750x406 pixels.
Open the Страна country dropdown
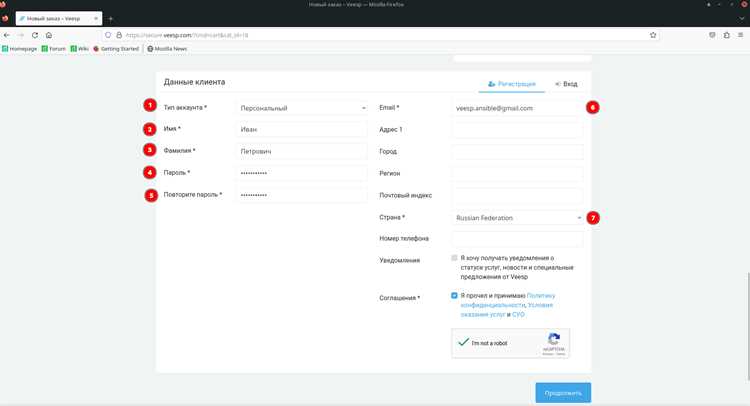click(x=517, y=218)
